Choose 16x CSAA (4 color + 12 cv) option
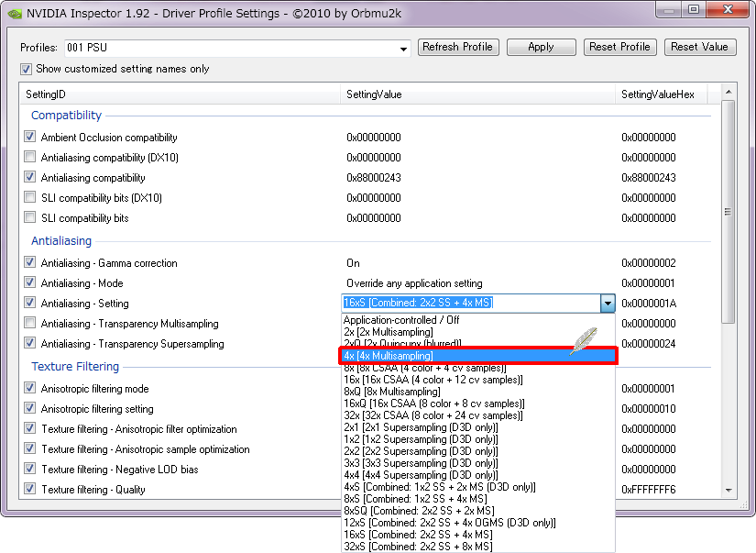This screenshot has height=553, width=756. (x=477, y=380)
